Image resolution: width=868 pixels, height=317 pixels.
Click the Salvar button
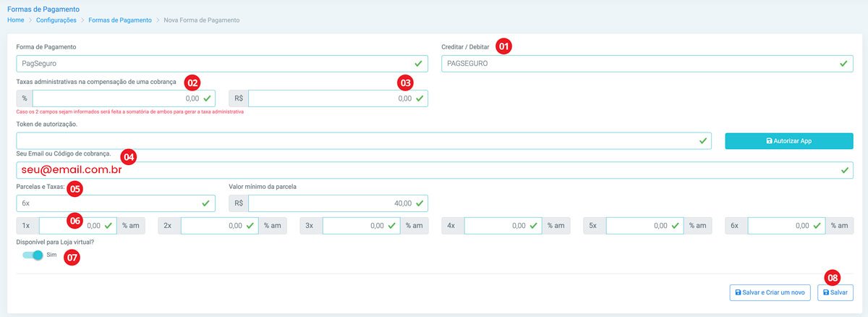click(835, 292)
